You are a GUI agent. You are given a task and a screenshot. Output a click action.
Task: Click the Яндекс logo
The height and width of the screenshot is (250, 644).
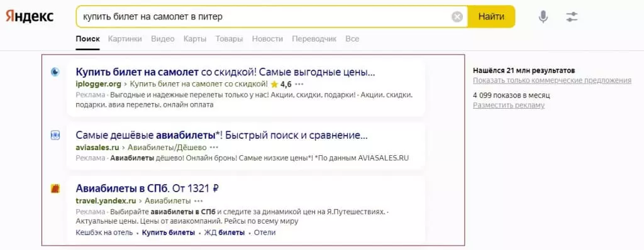coord(29,16)
